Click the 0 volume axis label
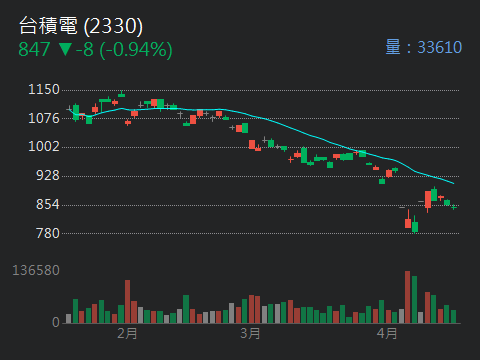The width and height of the screenshot is (480, 360). (x=56, y=322)
